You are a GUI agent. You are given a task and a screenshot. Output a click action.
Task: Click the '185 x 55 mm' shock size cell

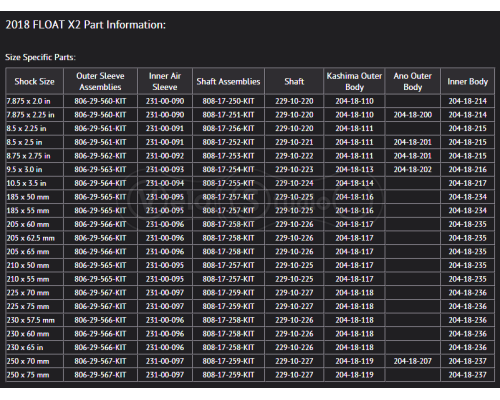tap(34, 210)
